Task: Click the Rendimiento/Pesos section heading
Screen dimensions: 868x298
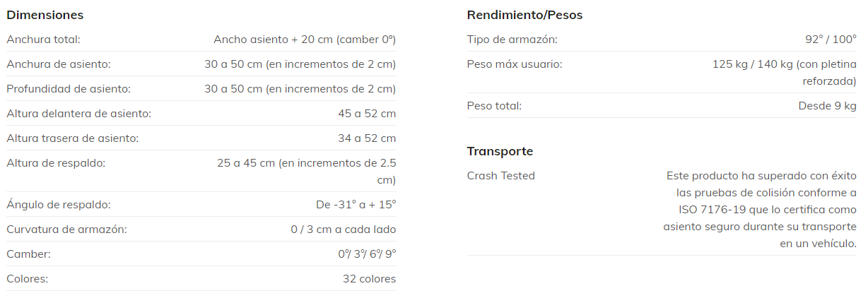Action: tap(524, 15)
